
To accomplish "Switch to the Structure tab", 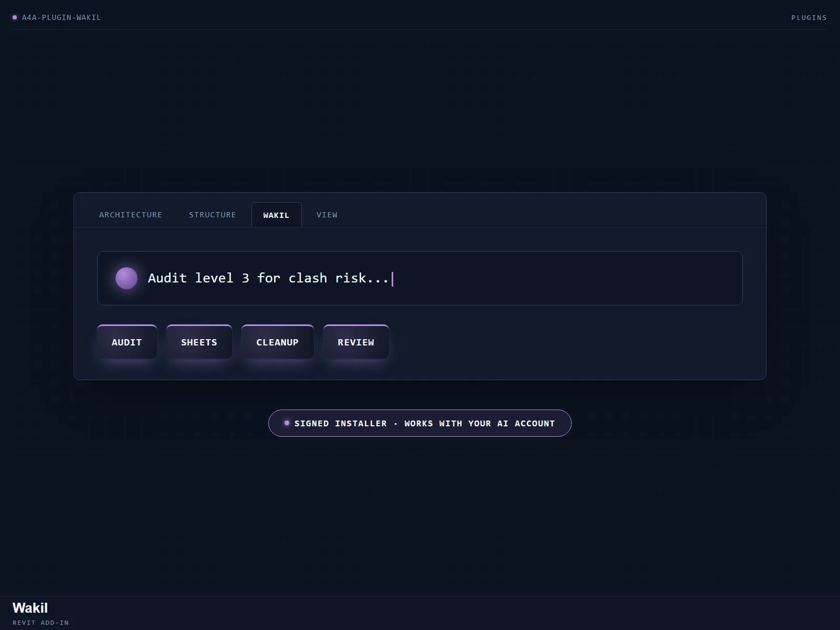I will 213,215.
